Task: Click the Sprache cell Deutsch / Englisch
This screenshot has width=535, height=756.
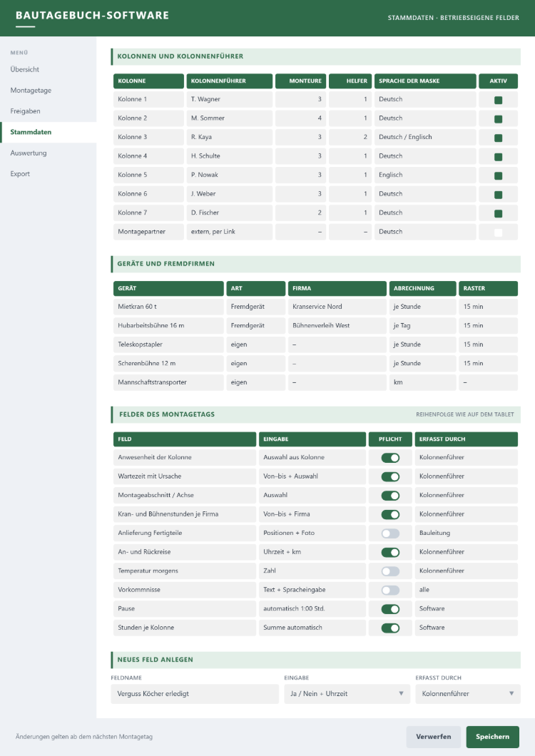Action: (x=425, y=137)
